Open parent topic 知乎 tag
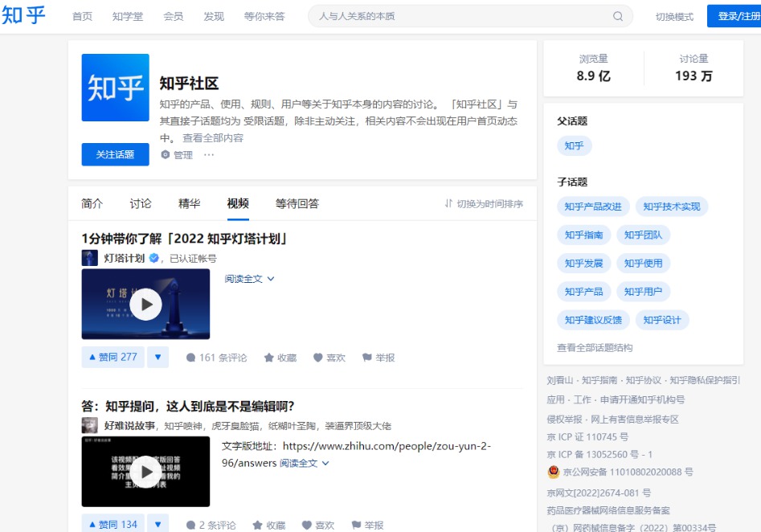761x532 pixels. (574, 145)
